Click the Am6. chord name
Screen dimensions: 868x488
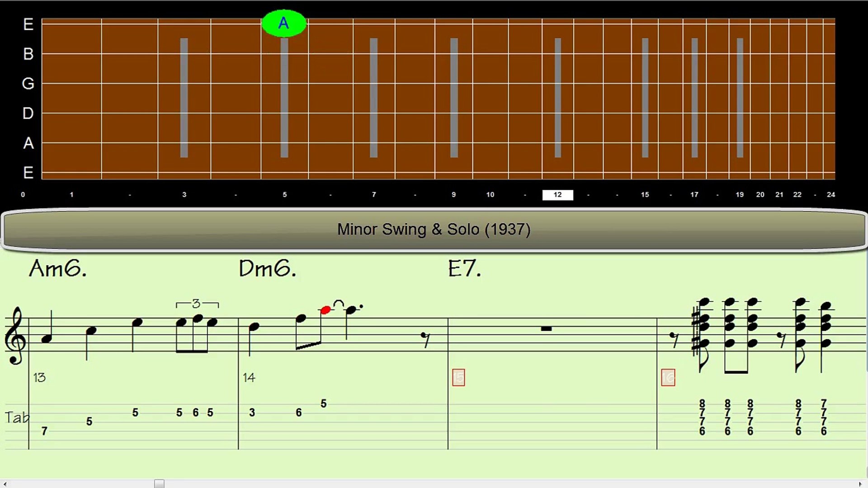click(x=58, y=269)
